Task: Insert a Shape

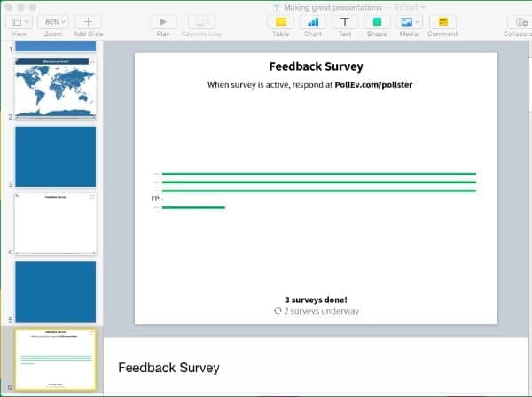Action: tap(377, 21)
